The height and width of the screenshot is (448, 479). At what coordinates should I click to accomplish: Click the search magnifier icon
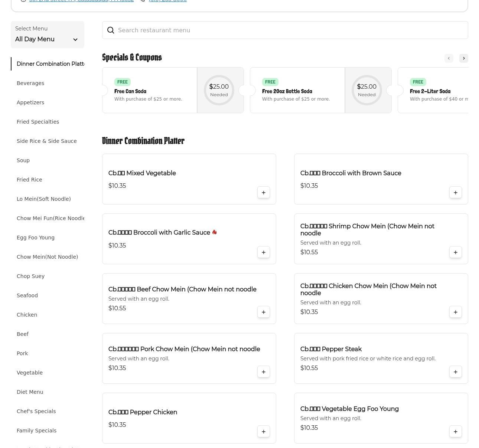click(111, 30)
